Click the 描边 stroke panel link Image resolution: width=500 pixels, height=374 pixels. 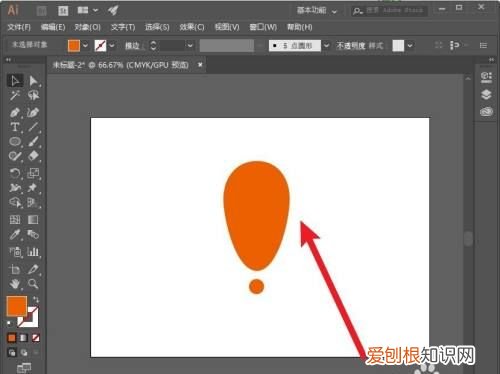[132, 46]
